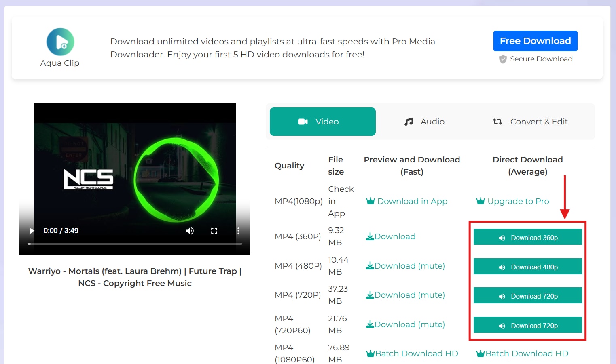This screenshot has width=616, height=364.
Task: Click the '37.23 MB' file size
Action: pos(338,295)
